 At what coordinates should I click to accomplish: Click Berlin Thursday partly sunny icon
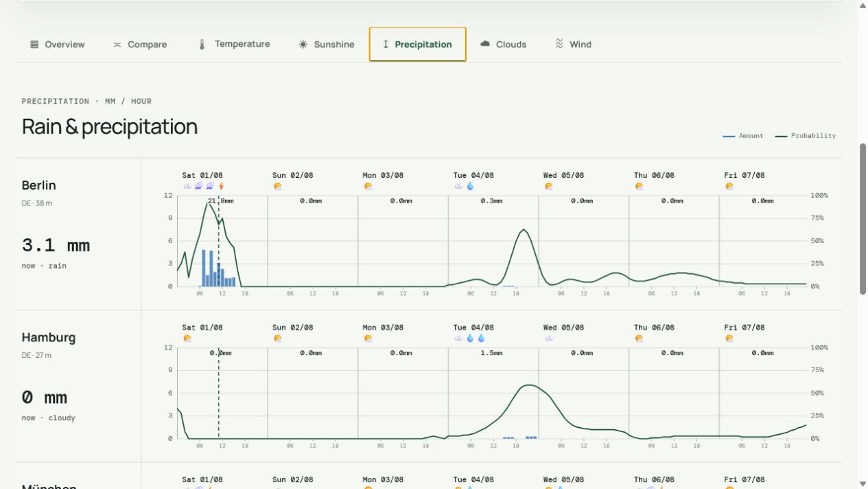639,186
